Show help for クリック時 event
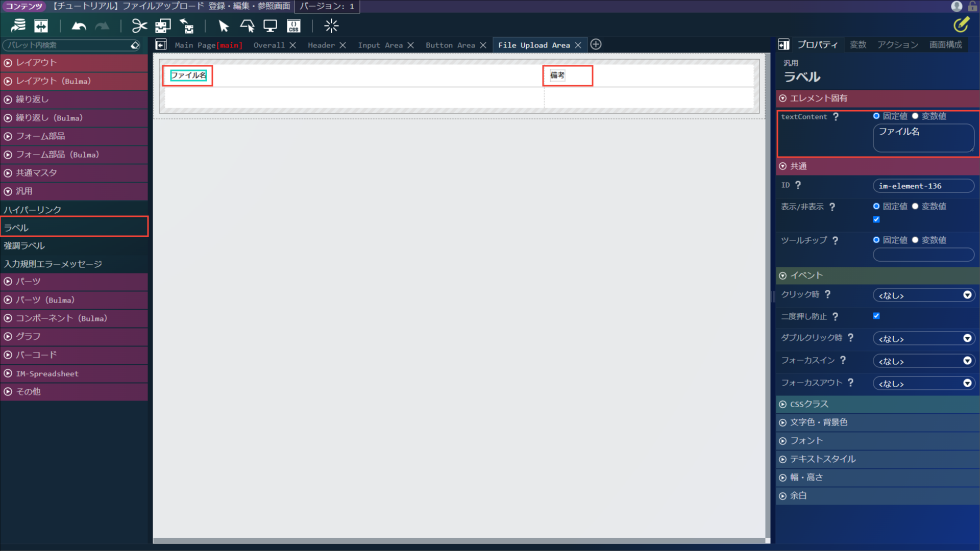This screenshot has width=980, height=551. coord(827,294)
